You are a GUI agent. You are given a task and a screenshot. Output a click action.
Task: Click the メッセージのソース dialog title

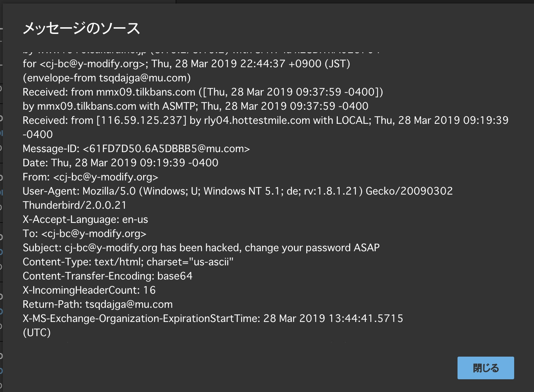click(x=81, y=28)
